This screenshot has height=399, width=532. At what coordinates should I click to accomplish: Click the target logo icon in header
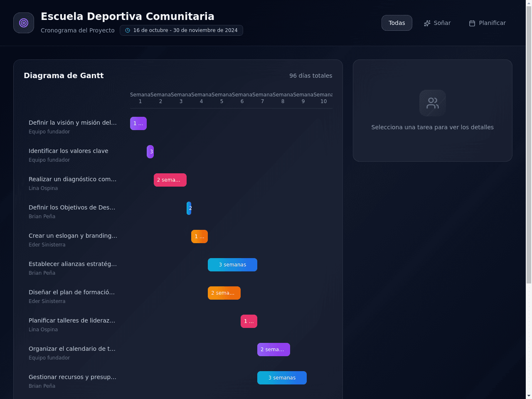point(24,23)
